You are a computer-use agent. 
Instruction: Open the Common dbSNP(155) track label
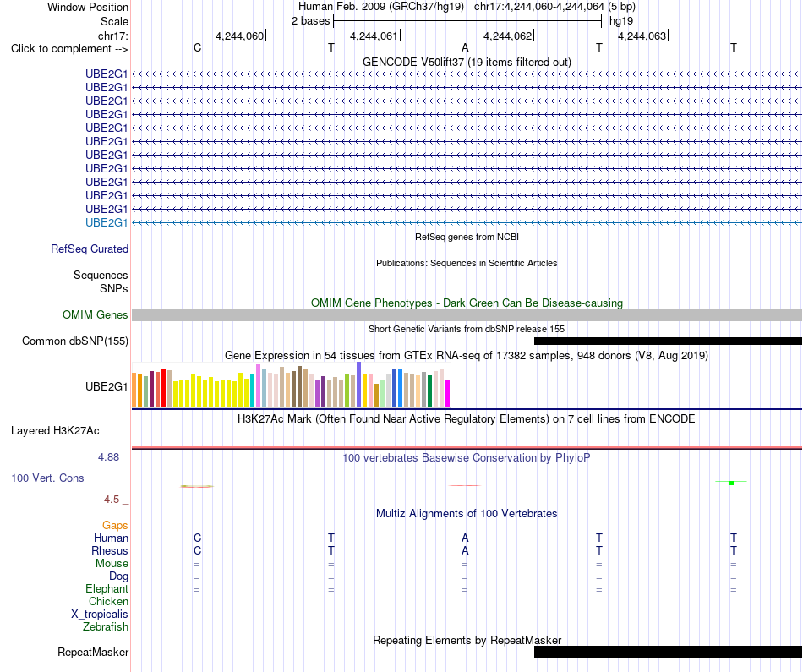75,341
